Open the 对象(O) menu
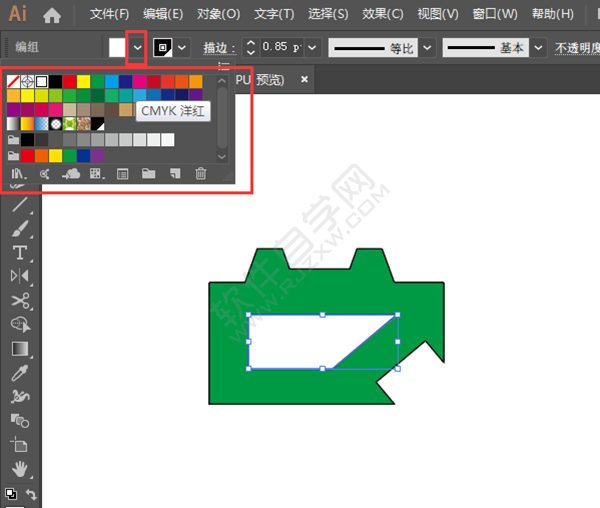Image resolution: width=600 pixels, height=508 pixels. (x=218, y=15)
